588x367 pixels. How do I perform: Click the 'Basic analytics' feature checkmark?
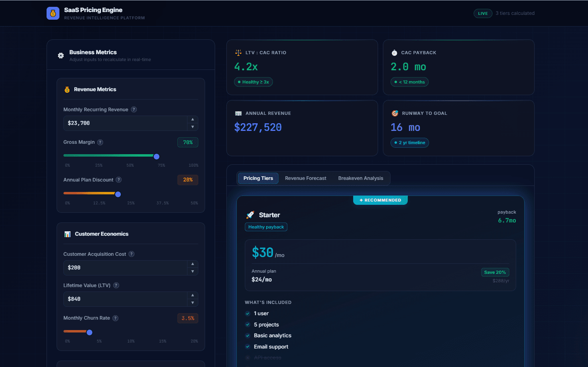(x=248, y=336)
